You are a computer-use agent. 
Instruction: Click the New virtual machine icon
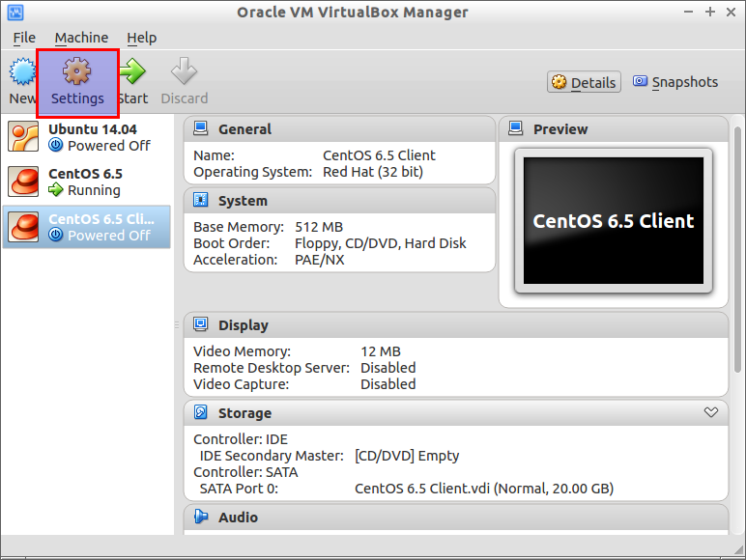(x=22, y=71)
